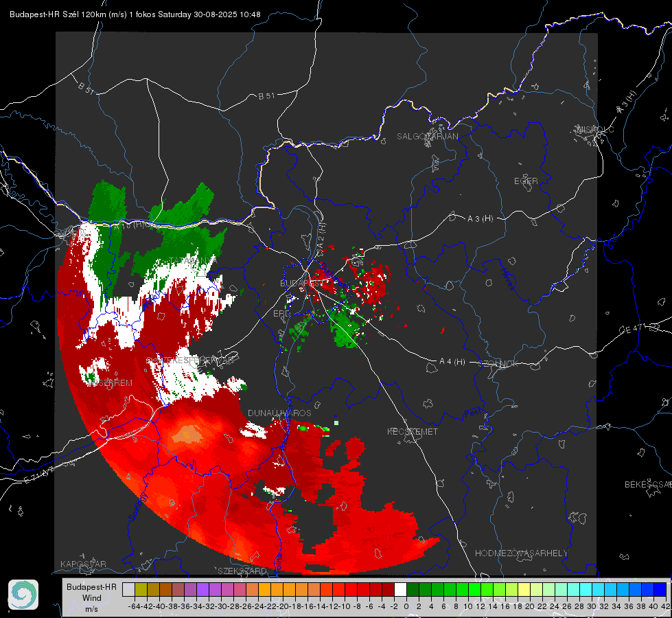Image resolution: width=672 pixels, height=618 pixels.
Task: Click the 'Budapest-HR Wind m/s' legend label
Action: [91, 597]
